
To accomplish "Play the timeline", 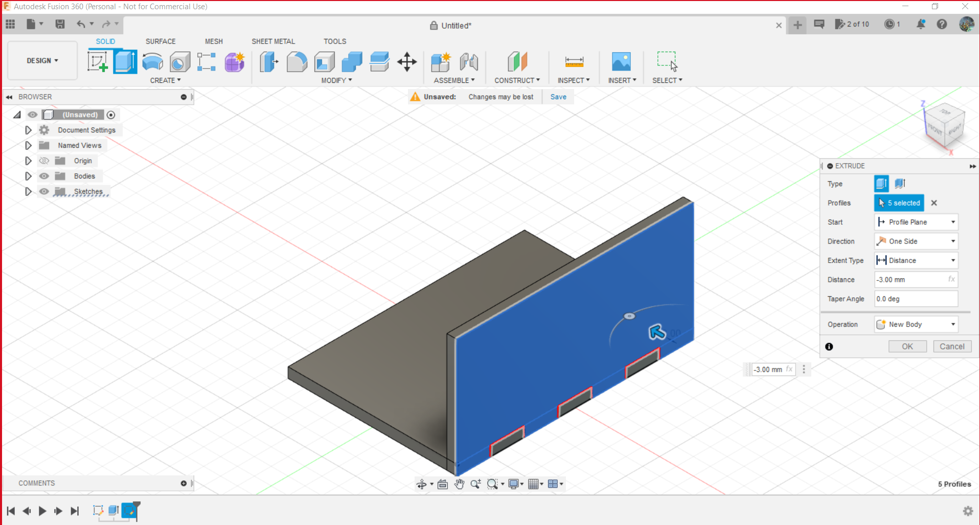I will (x=42, y=511).
